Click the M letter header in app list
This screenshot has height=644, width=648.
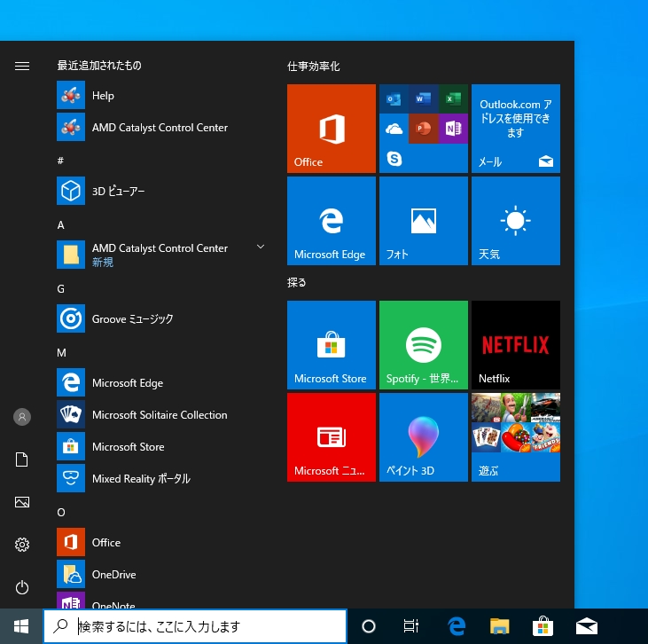(61, 352)
